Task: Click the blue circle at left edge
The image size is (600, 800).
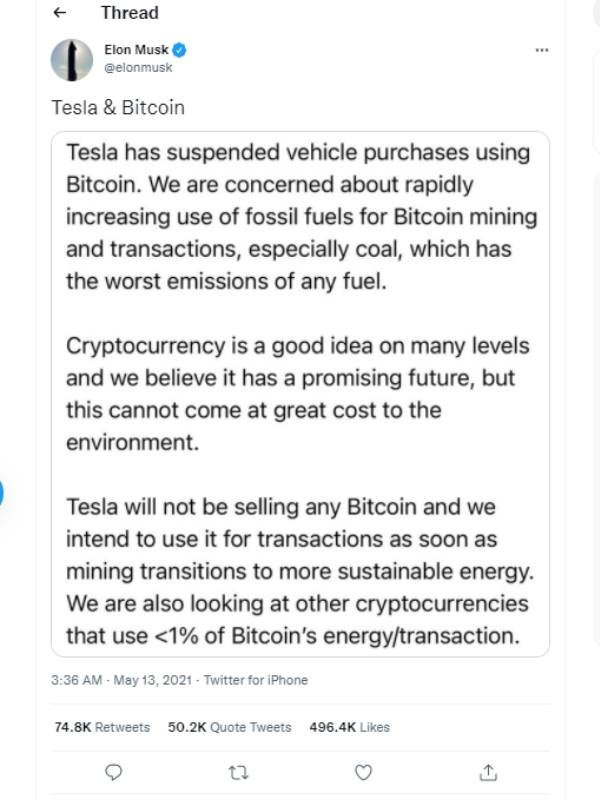Action: (2, 493)
